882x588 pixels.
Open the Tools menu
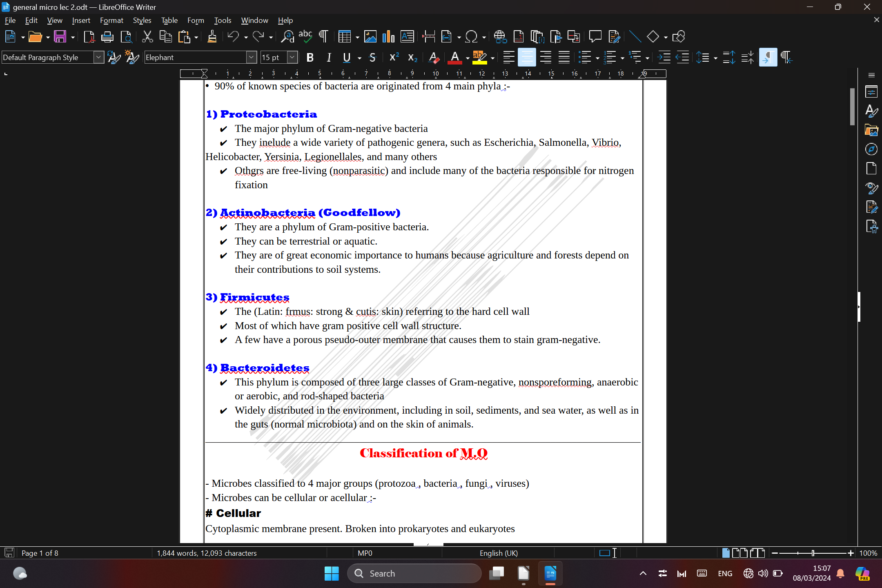click(x=223, y=20)
